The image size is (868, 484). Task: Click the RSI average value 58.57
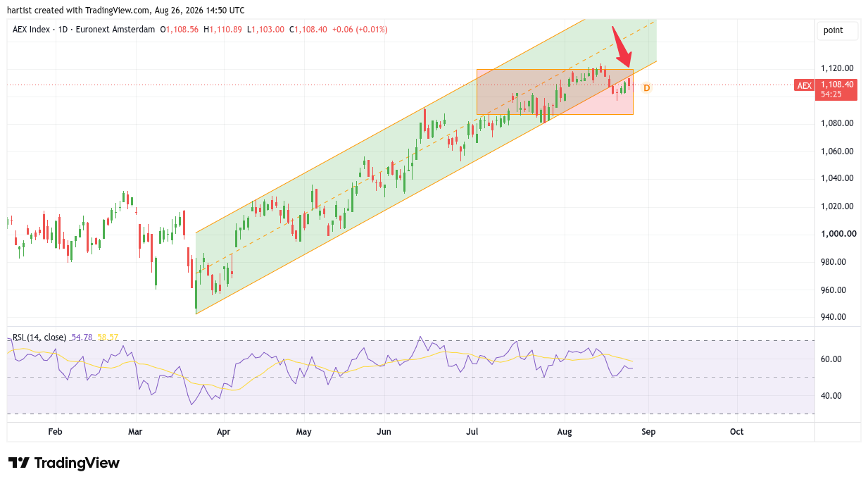108,337
